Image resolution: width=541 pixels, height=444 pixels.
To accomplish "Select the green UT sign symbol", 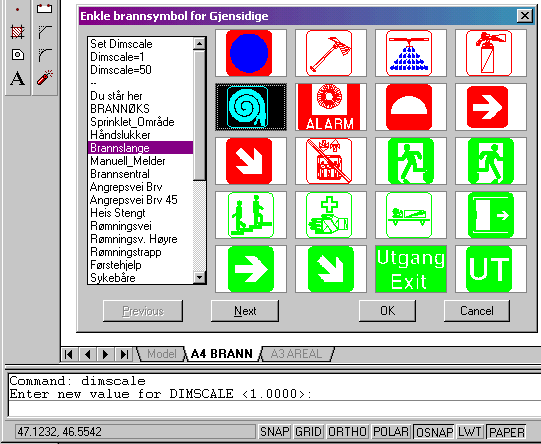I will (x=490, y=269).
